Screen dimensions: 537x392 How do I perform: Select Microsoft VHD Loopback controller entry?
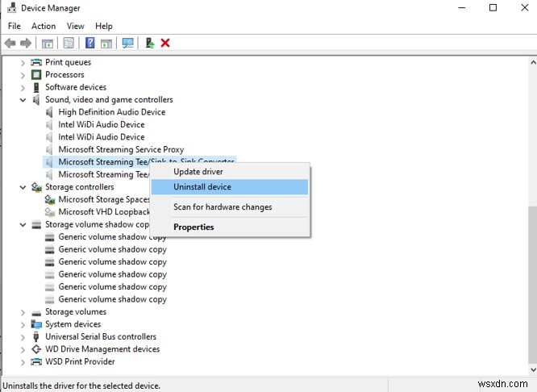point(104,212)
